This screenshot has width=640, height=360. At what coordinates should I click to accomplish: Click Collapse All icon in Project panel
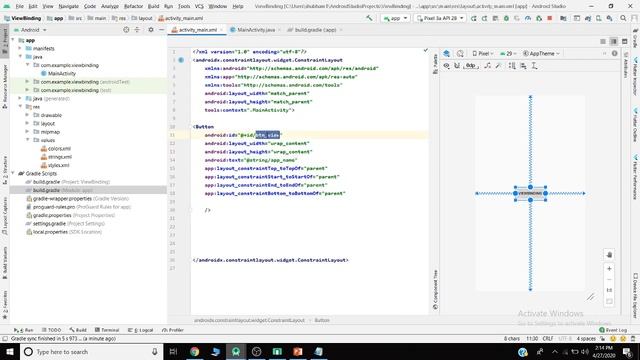(x=137, y=30)
